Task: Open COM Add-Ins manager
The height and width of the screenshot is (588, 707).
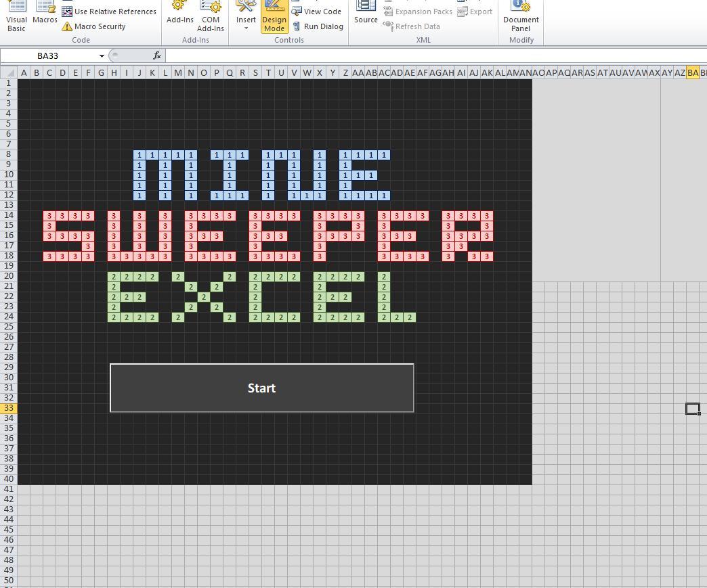Action: (x=211, y=17)
